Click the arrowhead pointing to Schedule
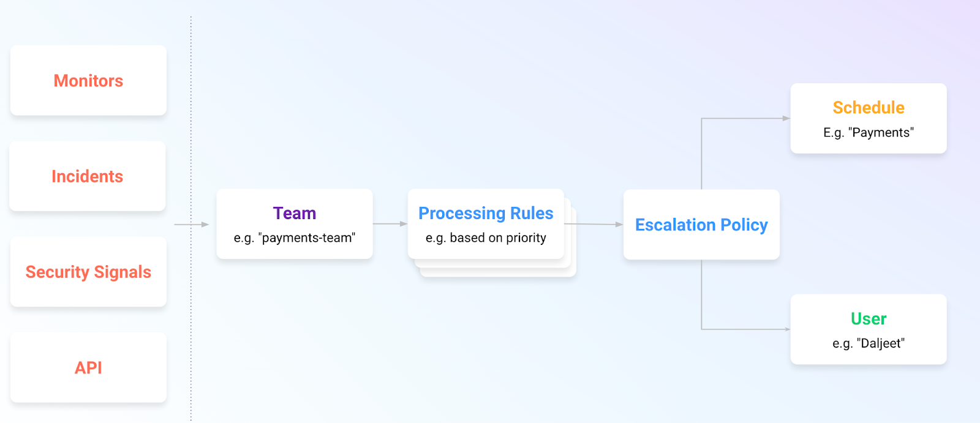This screenshot has height=423, width=980. coord(786,118)
